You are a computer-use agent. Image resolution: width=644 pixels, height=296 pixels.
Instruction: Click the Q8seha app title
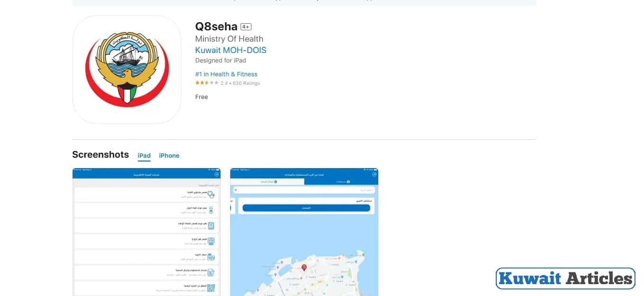coord(216,27)
